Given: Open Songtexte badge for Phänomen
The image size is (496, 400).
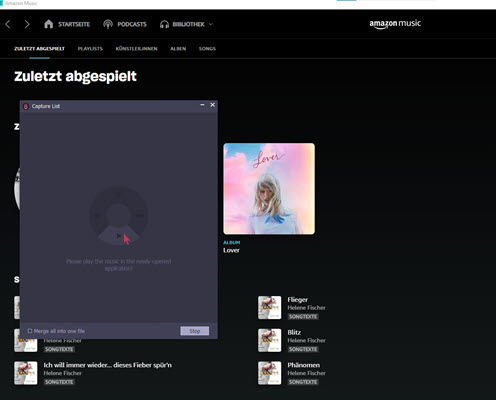Looking at the screenshot, I should pos(303,382).
